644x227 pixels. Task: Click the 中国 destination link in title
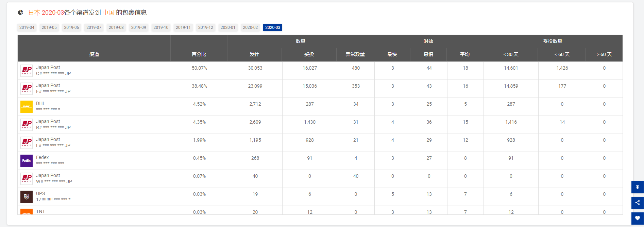(108, 13)
